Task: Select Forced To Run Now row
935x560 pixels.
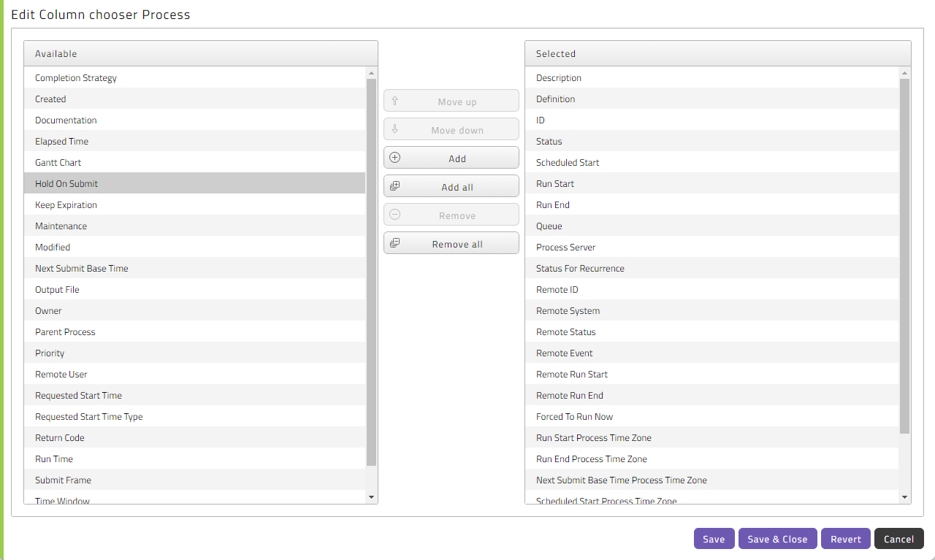Action: coord(712,416)
